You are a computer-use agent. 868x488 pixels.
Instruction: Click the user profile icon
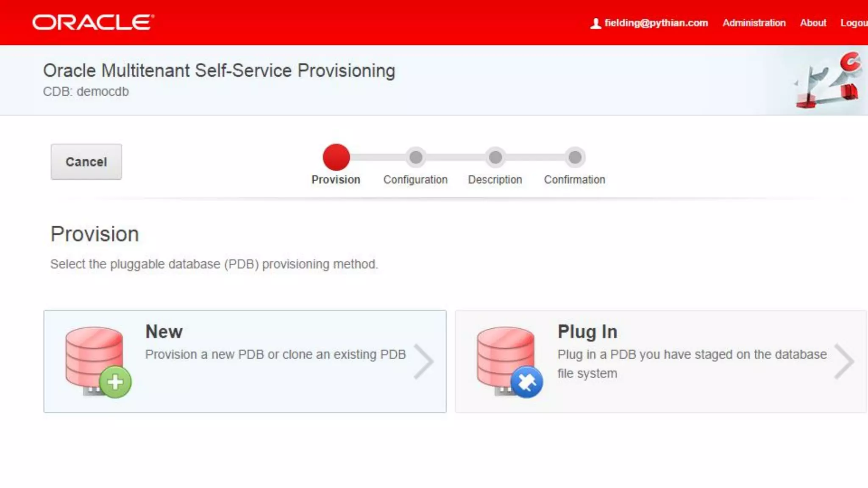(595, 23)
